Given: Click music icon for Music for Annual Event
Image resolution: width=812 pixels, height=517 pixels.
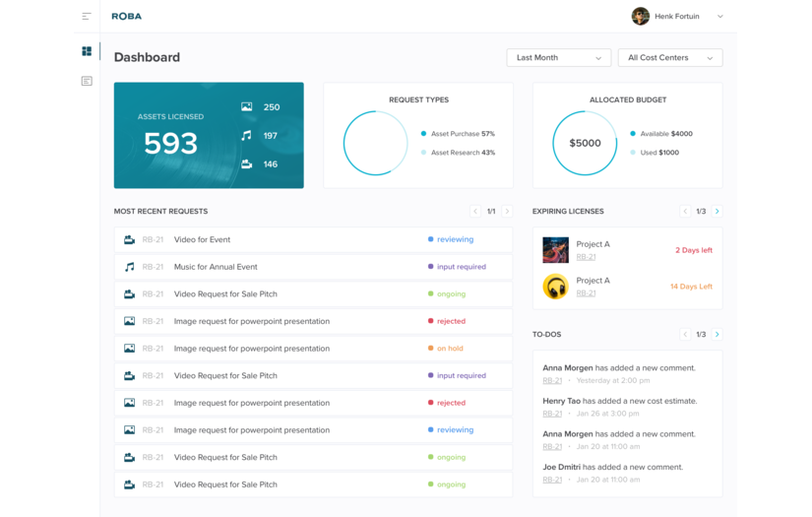Looking at the screenshot, I should (129, 267).
